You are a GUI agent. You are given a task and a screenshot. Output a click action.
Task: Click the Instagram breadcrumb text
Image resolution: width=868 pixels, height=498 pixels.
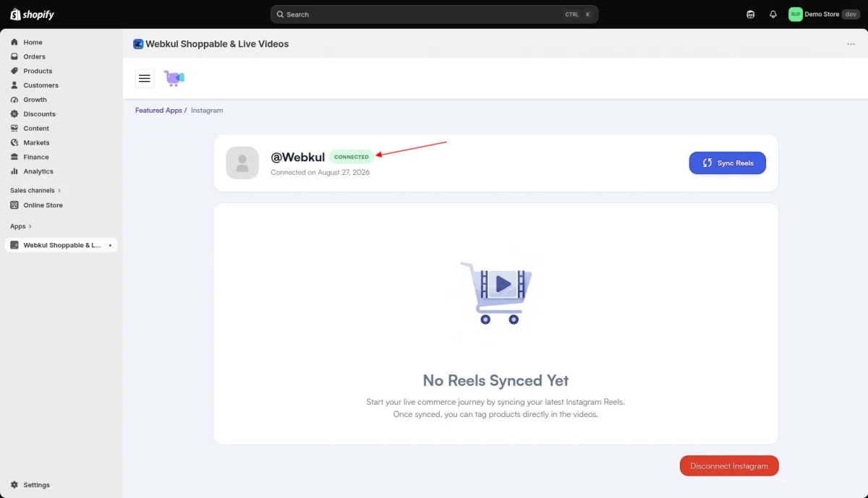207,111
